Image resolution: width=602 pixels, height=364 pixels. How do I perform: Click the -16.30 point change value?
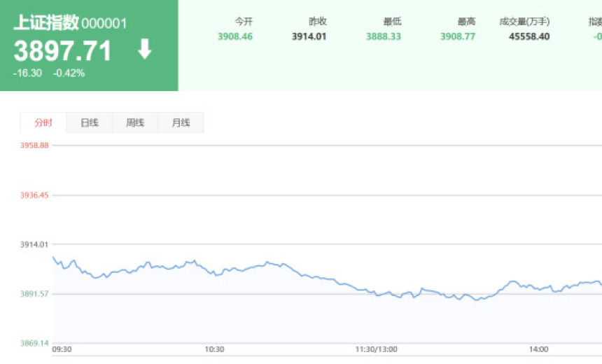click(x=28, y=73)
